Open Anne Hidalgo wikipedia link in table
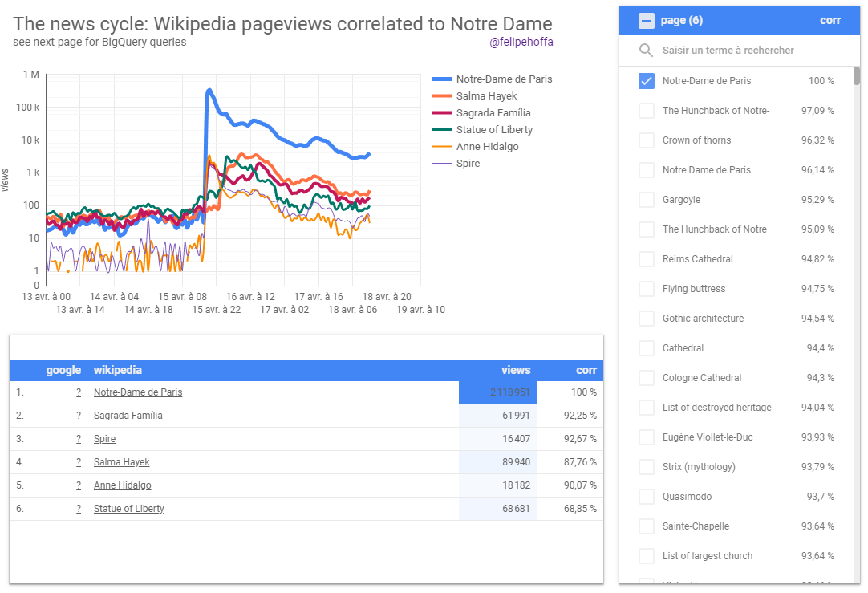The image size is (868, 593). pyautogui.click(x=123, y=485)
